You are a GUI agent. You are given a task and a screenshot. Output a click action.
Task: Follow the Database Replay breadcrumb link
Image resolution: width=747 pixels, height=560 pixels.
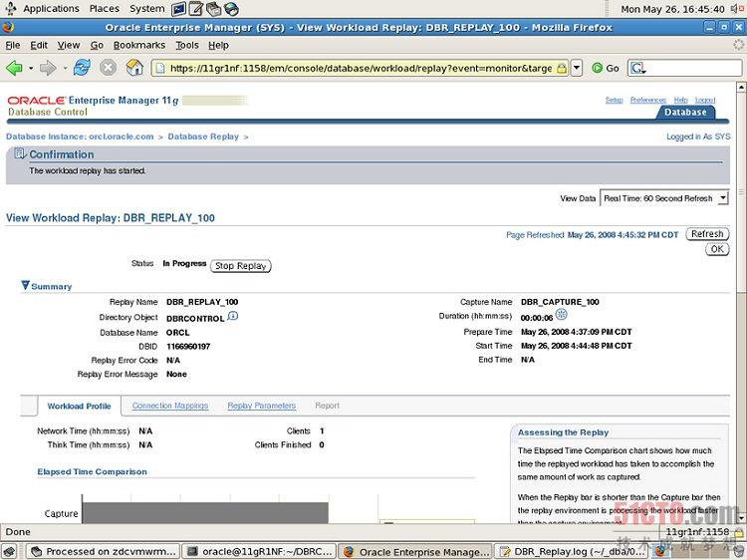(x=203, y=137)
